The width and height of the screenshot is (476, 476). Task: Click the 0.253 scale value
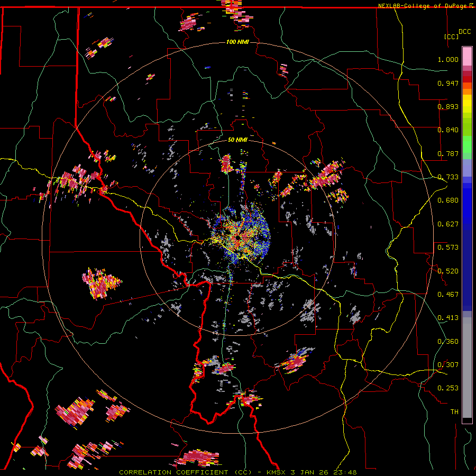coord(448,388)
